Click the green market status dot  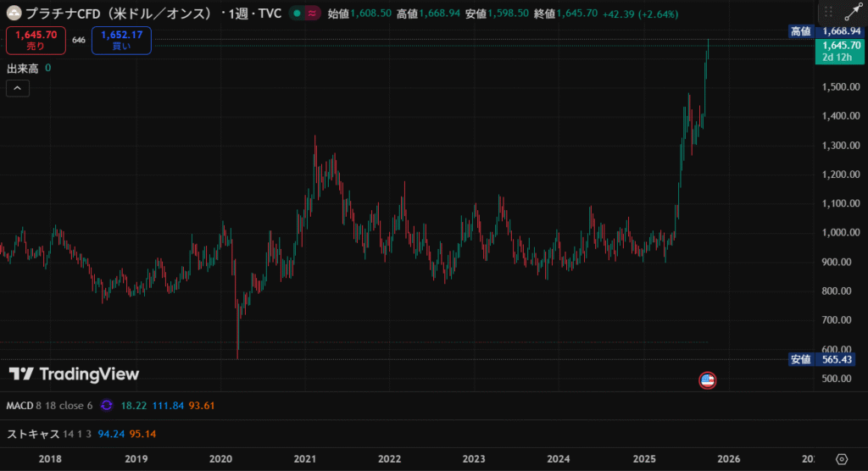[296, 14]
